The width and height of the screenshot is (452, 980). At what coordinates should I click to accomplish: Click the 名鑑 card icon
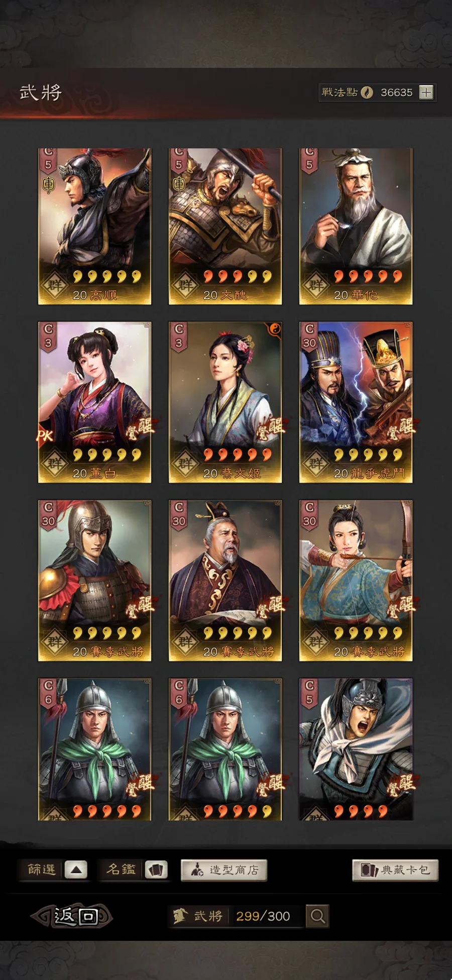tap(156, 869)
